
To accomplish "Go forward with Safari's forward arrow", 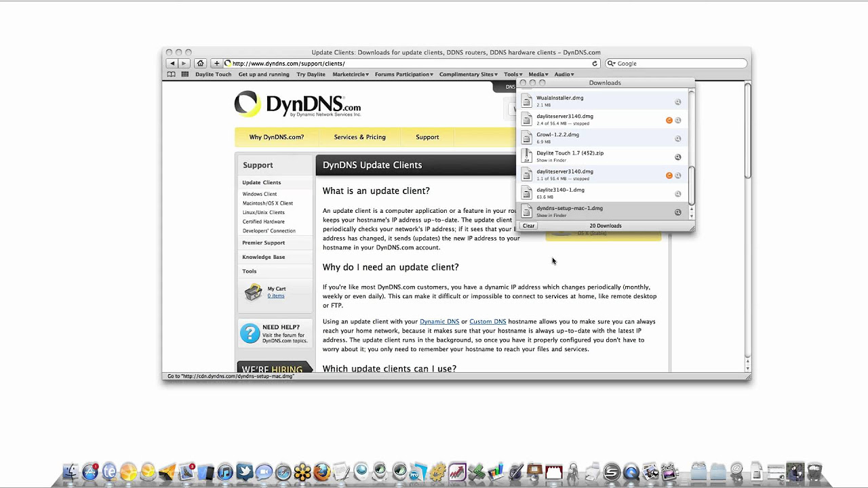I will [x=183, y=63].
